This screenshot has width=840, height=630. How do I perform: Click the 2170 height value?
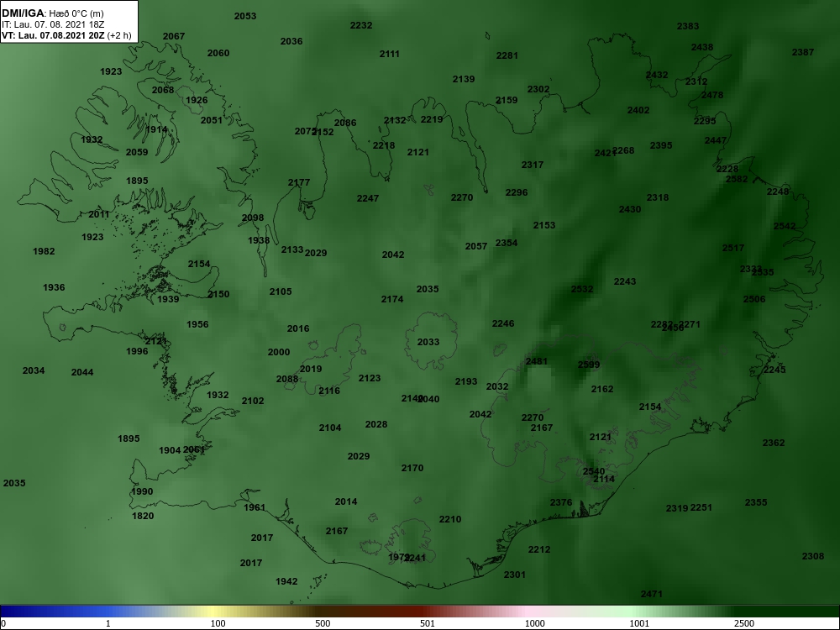(412, 468)
